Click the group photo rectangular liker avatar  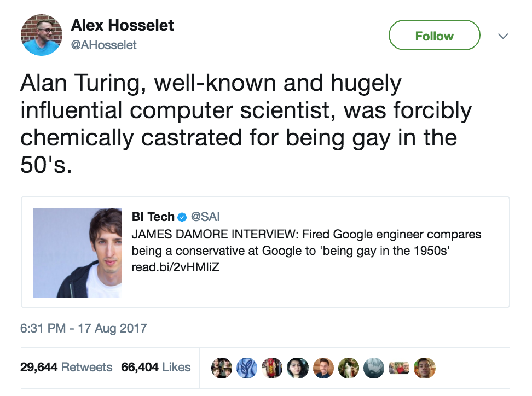tap(399, 368)
